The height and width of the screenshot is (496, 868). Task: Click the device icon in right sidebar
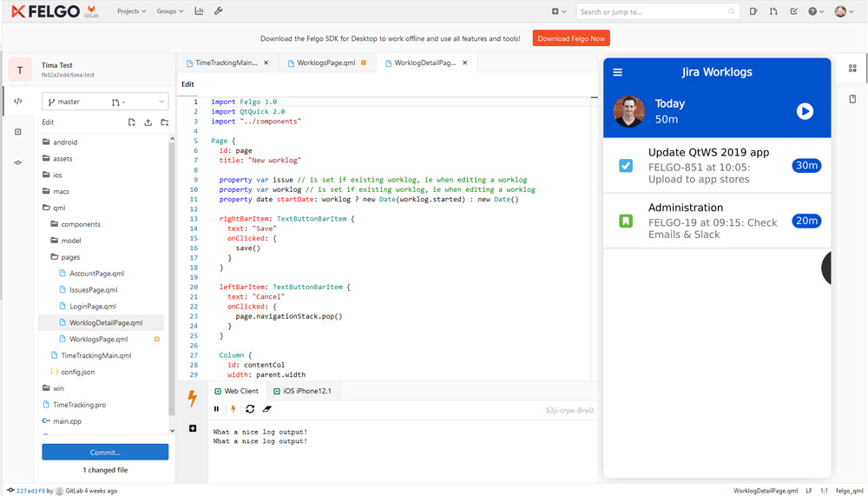[x=852, y=99]
